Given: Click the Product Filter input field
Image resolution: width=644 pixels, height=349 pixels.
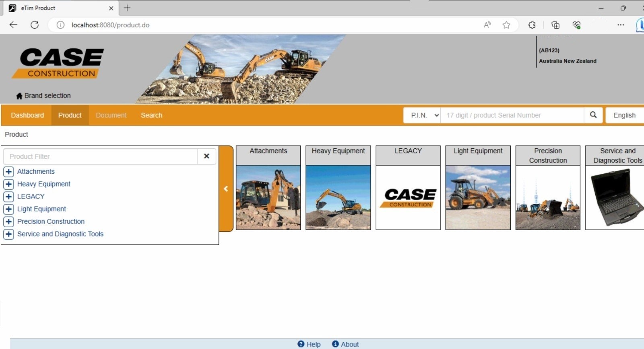Looking at the screenshot, I should click(x=100, y=156).
